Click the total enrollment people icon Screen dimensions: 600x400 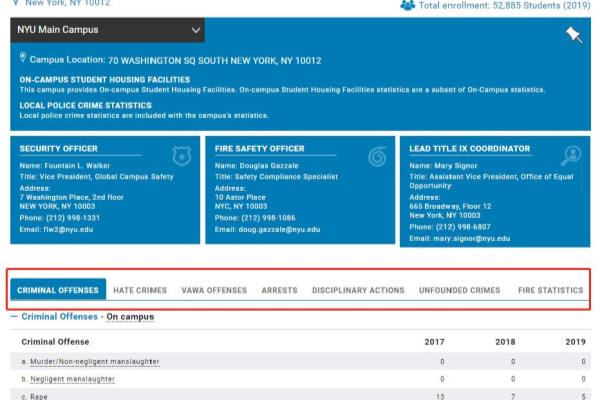pyautogui.click(x=408, y=5)
